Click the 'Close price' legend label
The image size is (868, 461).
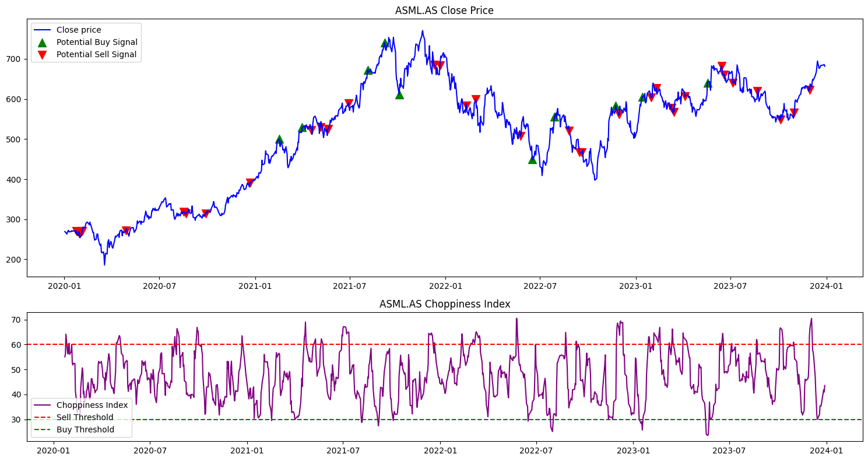coord(79,30)
